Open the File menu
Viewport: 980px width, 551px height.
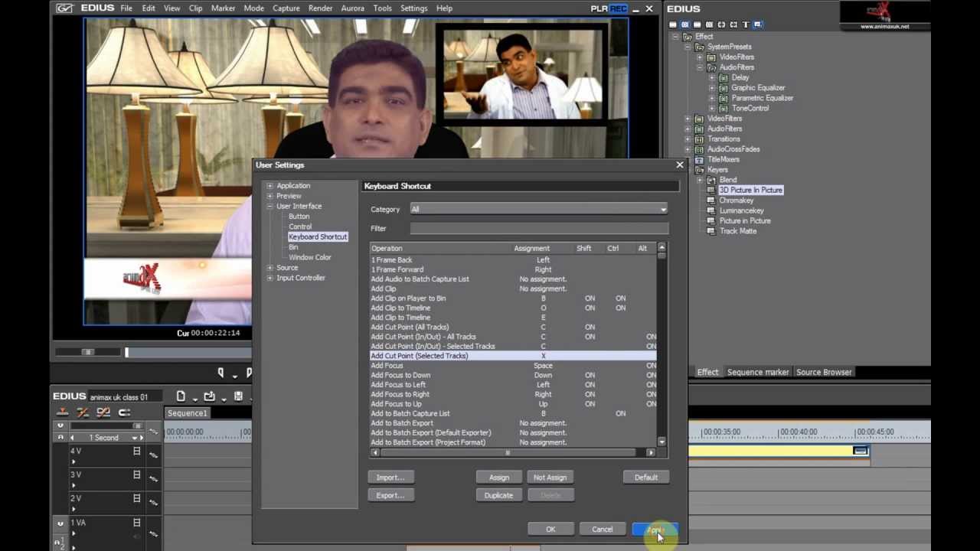coord(126,8)
